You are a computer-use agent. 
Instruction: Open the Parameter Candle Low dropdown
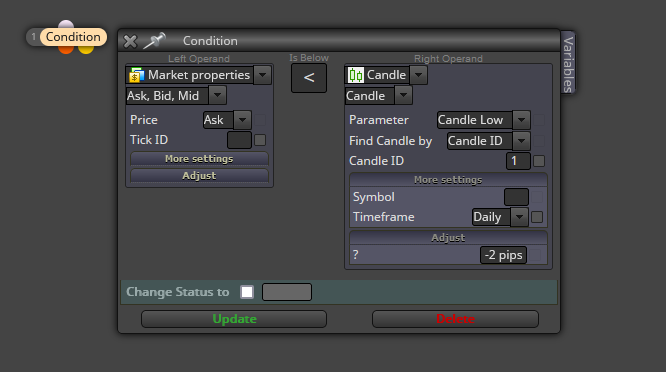(521, 120)
